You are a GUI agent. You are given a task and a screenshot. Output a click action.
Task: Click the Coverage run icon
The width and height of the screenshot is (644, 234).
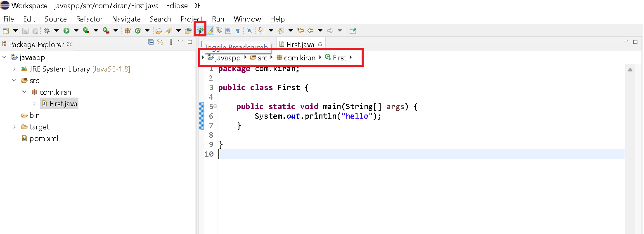pos(86,31)
